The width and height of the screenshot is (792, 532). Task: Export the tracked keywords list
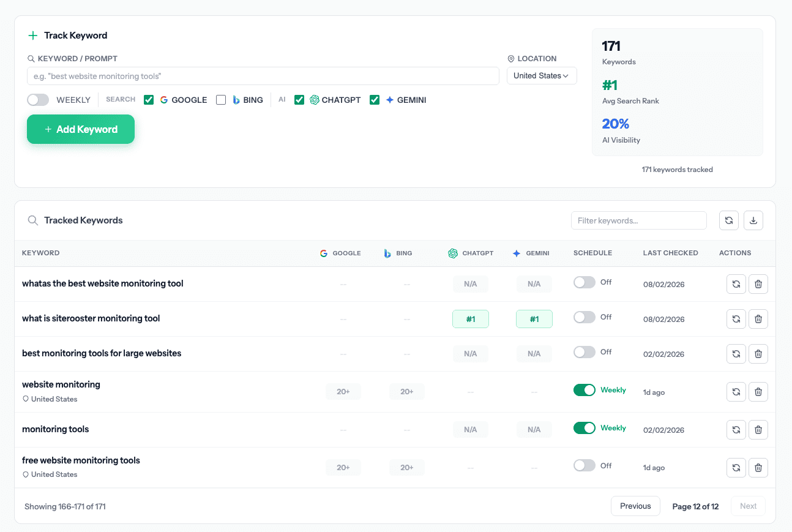[753, 220]
